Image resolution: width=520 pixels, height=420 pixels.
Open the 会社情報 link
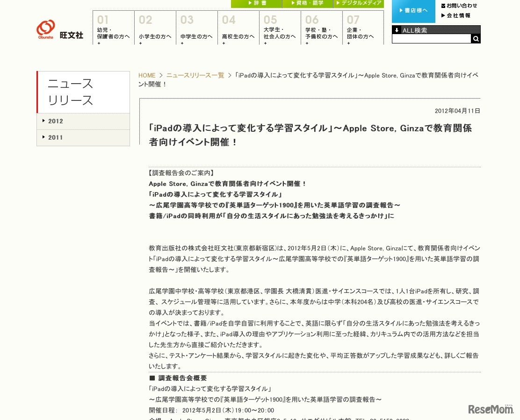click(x=456, y=15)
